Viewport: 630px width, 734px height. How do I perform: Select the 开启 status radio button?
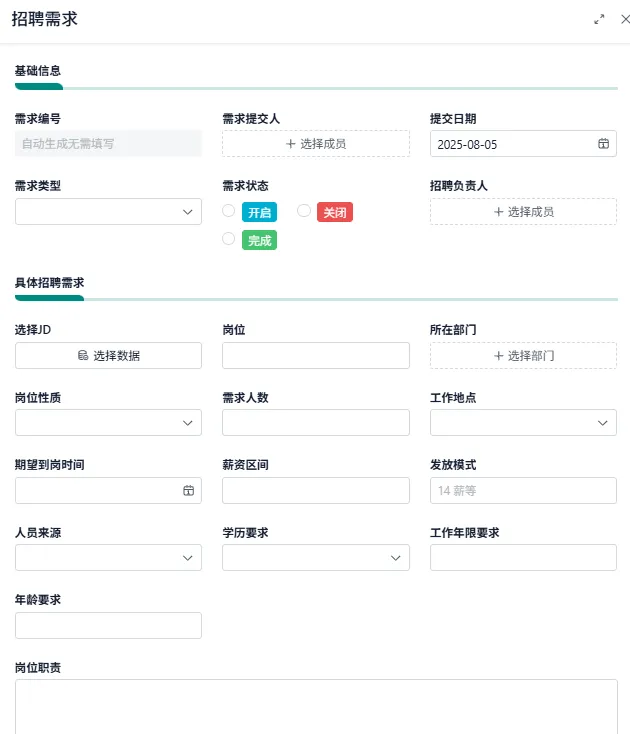tap(229, 211)
